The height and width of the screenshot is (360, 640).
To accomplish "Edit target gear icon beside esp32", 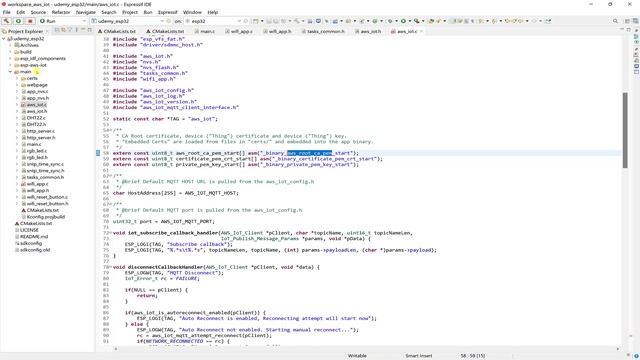I will (245, 21).
